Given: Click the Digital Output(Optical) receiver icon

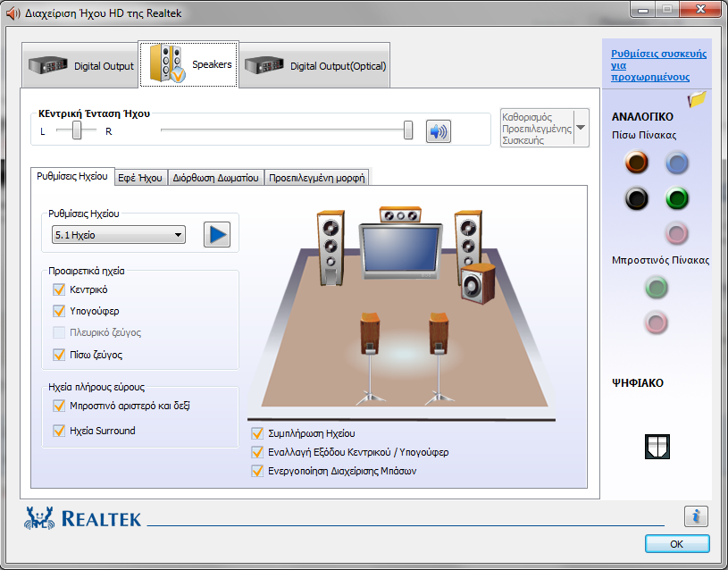Looking at the screenshot, I should click(264, 65).
